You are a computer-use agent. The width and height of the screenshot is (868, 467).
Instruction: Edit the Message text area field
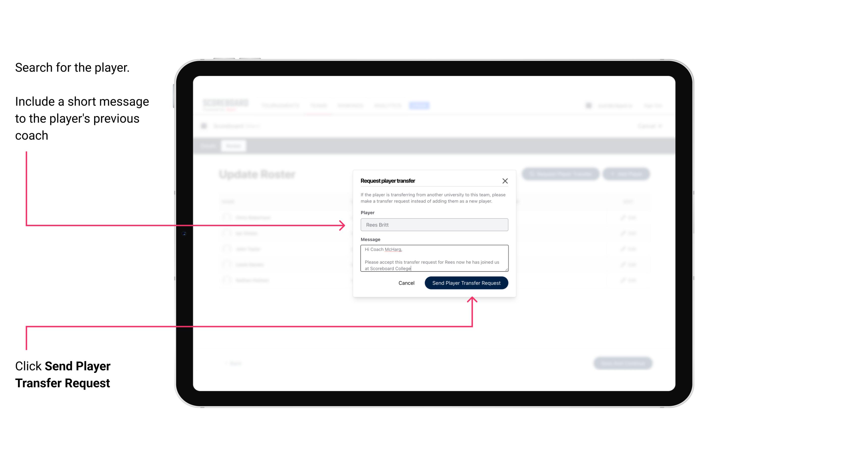pyautogui.click(x=433, y=258)
